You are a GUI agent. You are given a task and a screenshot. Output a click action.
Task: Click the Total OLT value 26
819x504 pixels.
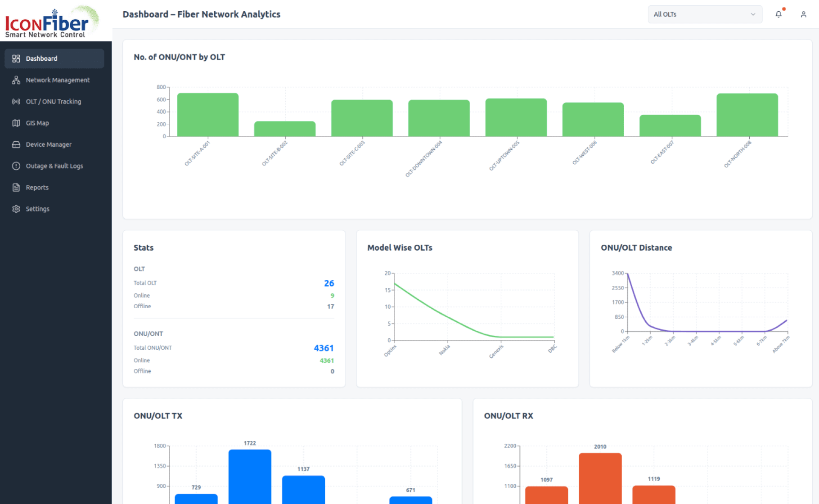329,283
